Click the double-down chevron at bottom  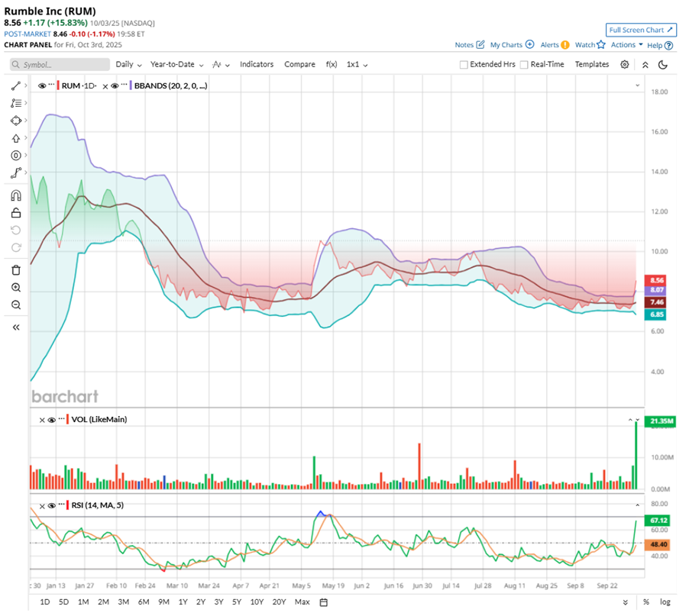pyautogui.click(x=626, y=602)
